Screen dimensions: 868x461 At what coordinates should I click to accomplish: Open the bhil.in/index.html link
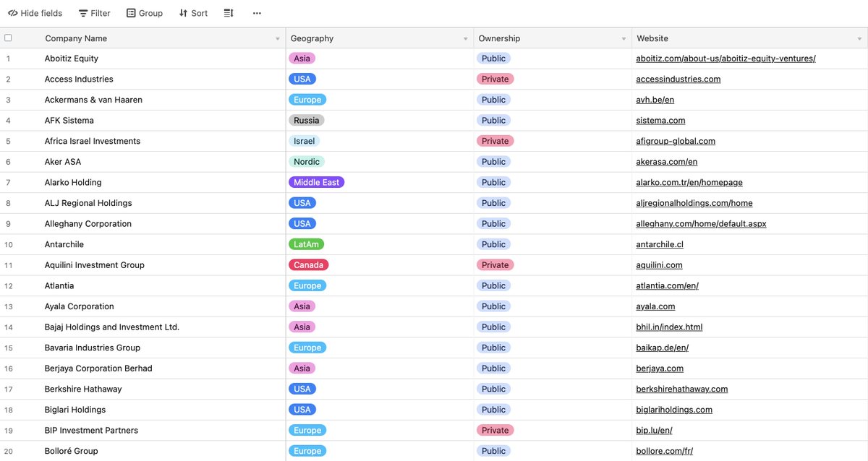coord(669,327)
